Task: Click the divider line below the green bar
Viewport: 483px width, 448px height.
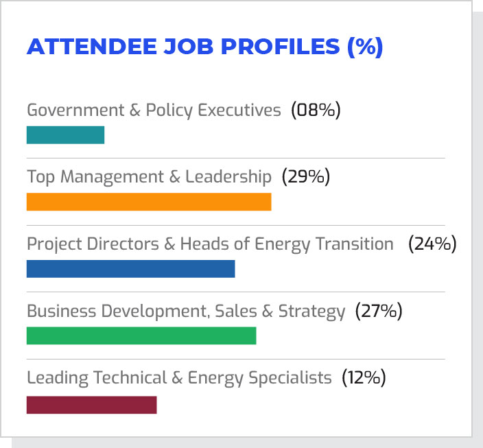Action: [235, 359]
